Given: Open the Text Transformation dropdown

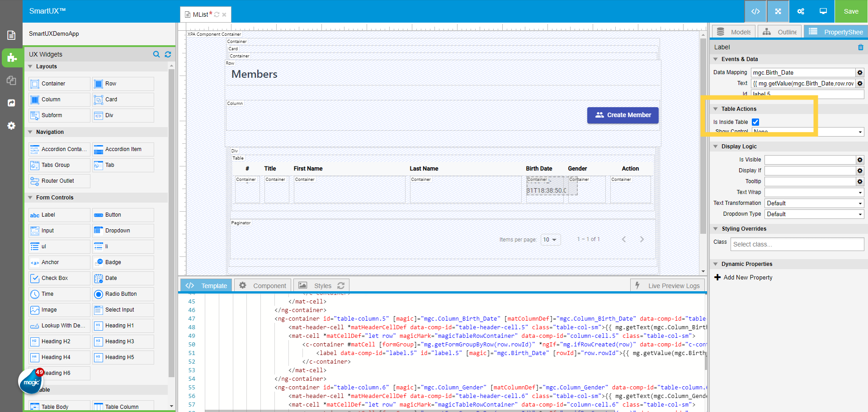Looking at the screenshot, I should pyautogui.click(x=814, y=204).
